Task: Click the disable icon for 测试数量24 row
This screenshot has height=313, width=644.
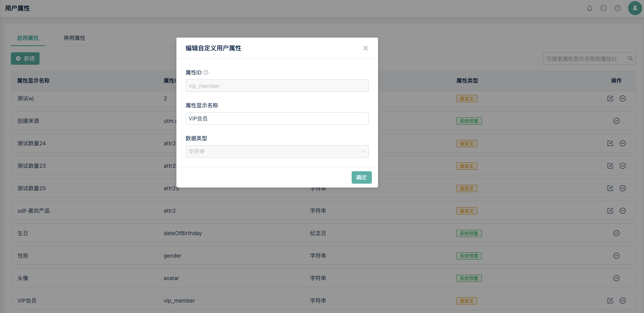Action: (623, 143)
